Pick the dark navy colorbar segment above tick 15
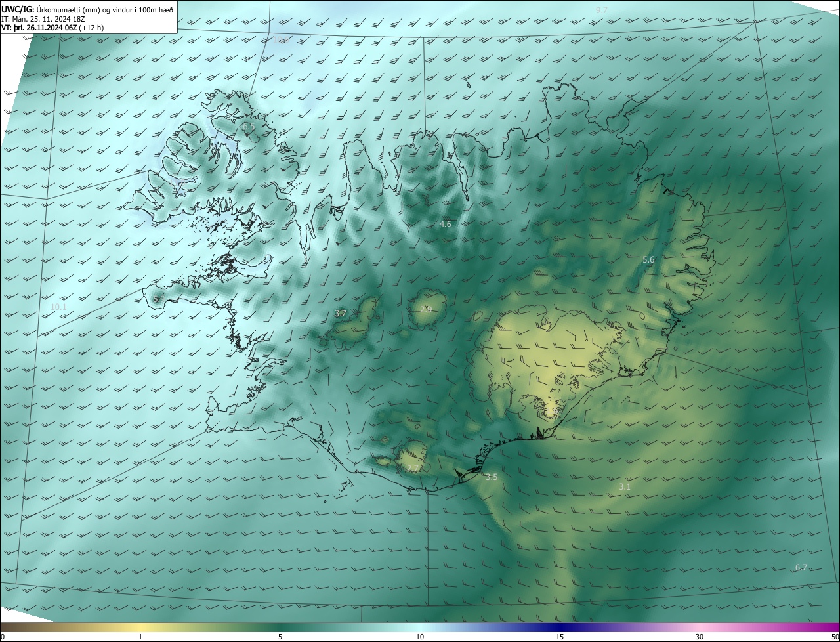 560,627
